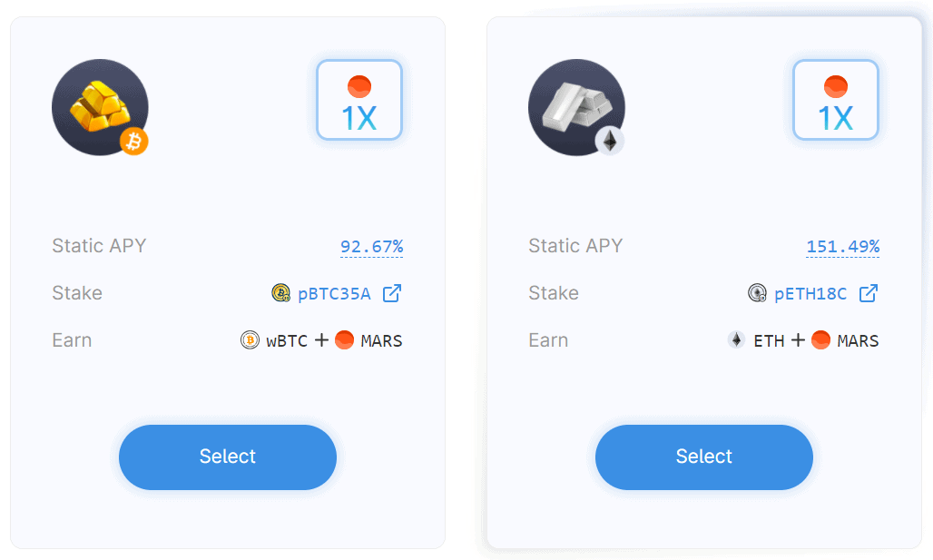Screen dimensions: 933x560
Task: Click the 1X multiplier badge on pBTC35A card
Action: (359, 100)
